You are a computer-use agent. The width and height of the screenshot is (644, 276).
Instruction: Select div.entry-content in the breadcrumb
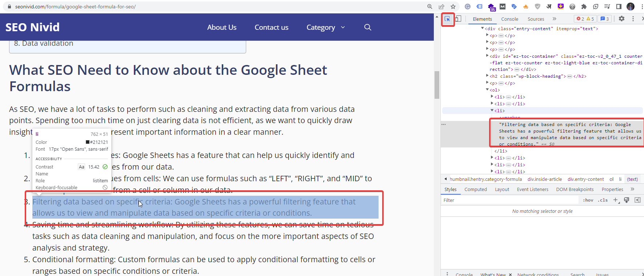pos(585,179)
